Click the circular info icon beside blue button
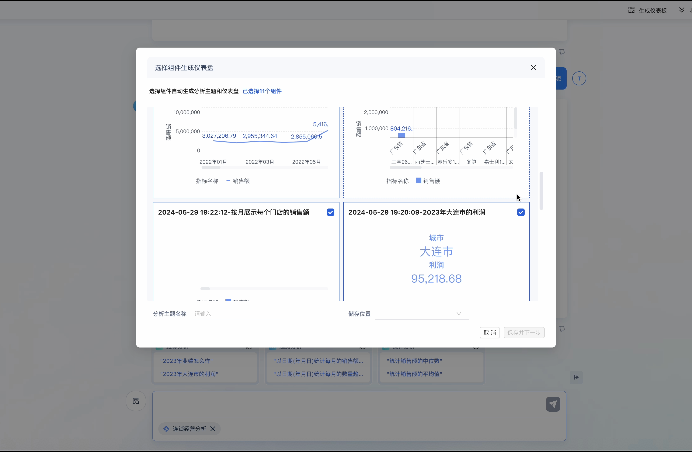This screenshot has height=452, width=692. click(579, 78)
